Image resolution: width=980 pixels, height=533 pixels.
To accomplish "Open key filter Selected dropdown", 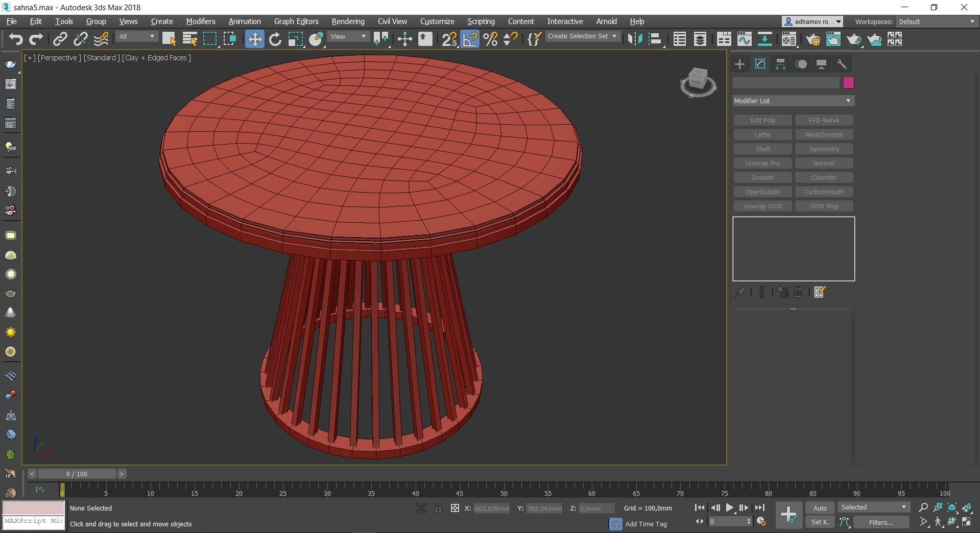I will click(874, 507).
